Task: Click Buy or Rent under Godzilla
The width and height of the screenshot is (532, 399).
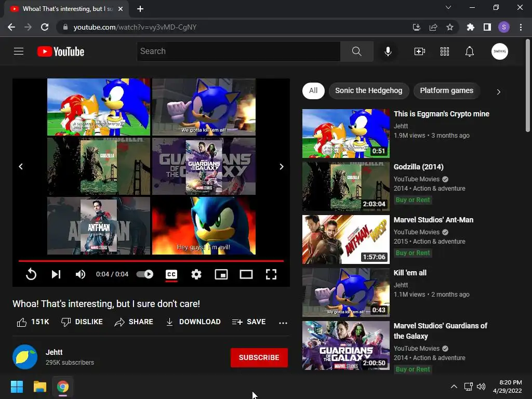Action: tap(413, 200)
